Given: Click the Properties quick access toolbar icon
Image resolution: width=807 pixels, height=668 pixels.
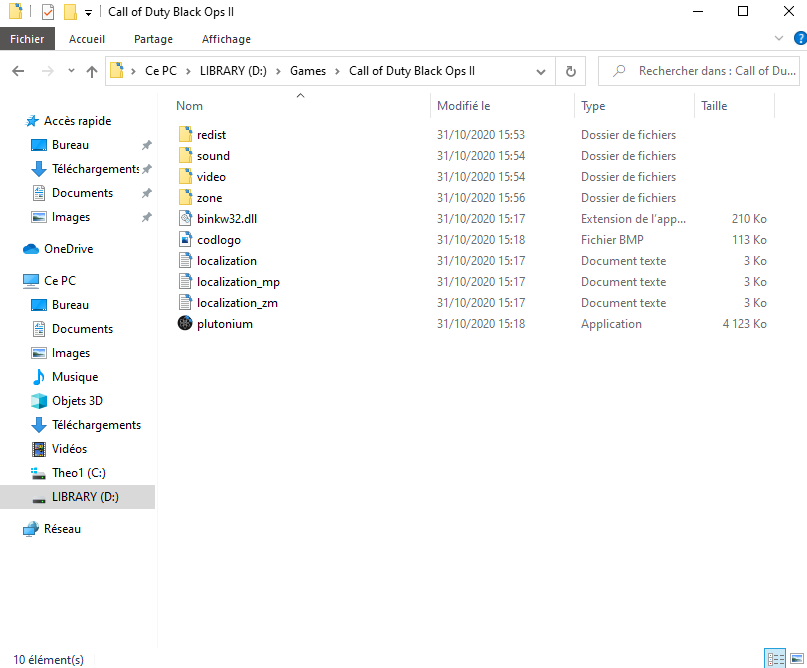Looking at the screenshot, I should pyautogui.click(x=48, y=11).
